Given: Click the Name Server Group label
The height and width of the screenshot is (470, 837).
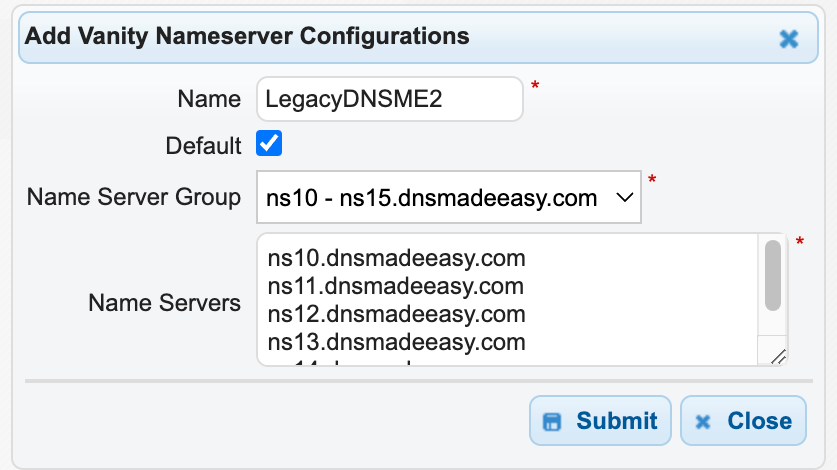Looking at the screenshot, I should 134,197.
